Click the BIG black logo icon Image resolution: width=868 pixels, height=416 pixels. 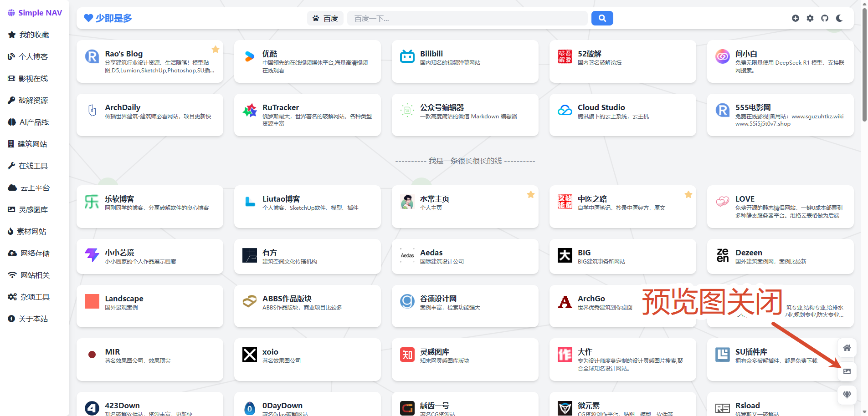point(565,255)
